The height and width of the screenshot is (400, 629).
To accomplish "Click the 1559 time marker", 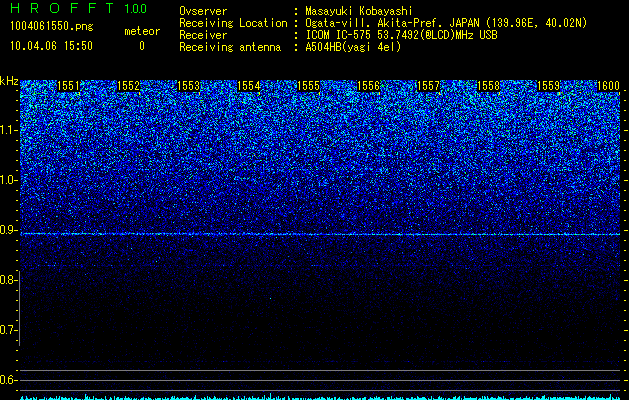I will click(x=548, y=86).
